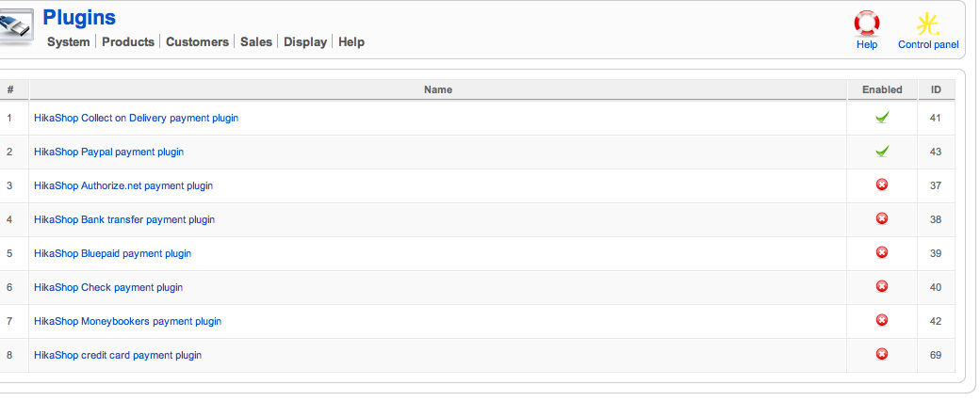Screen dimensions: 980x401
Task: Disable Collect on Delivery plugin green check
Action: (x=882, y=117)
